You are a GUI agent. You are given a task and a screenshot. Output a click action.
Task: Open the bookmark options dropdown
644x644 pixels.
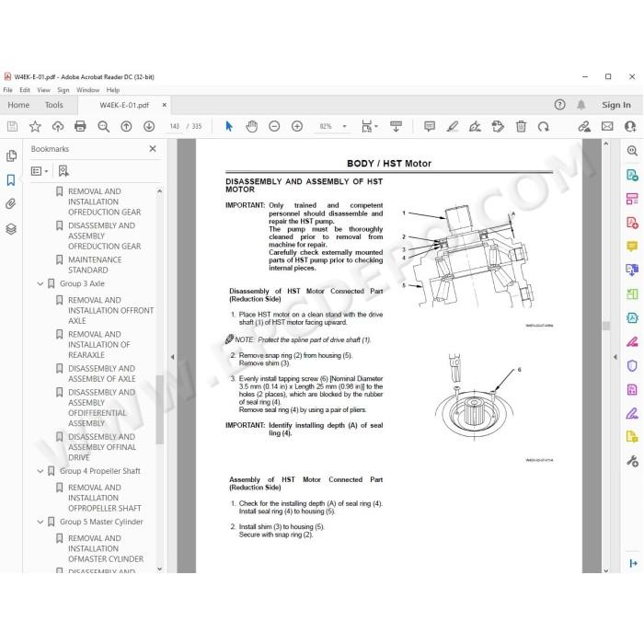[40, 171]
